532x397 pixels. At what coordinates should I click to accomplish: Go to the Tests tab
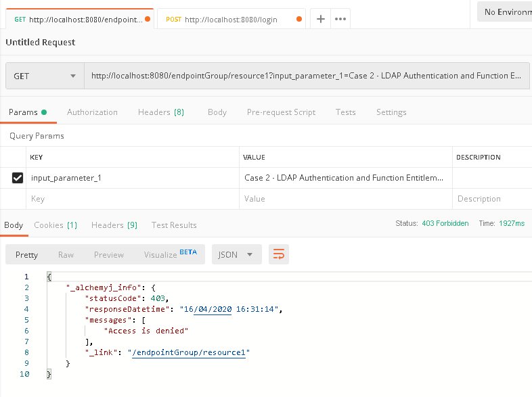pyautogui.click(x=345, y=112)
